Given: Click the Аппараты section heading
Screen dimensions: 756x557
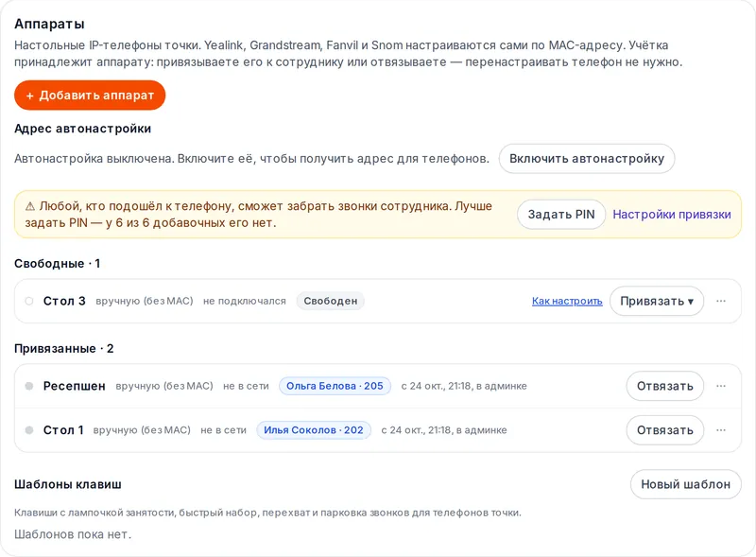Looking at the screenshot, I should click(x=49, y=24).
